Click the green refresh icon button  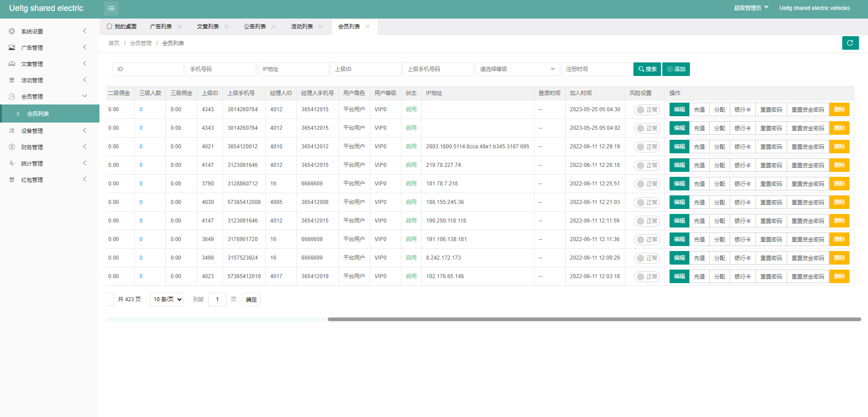[x=850, y=43]
